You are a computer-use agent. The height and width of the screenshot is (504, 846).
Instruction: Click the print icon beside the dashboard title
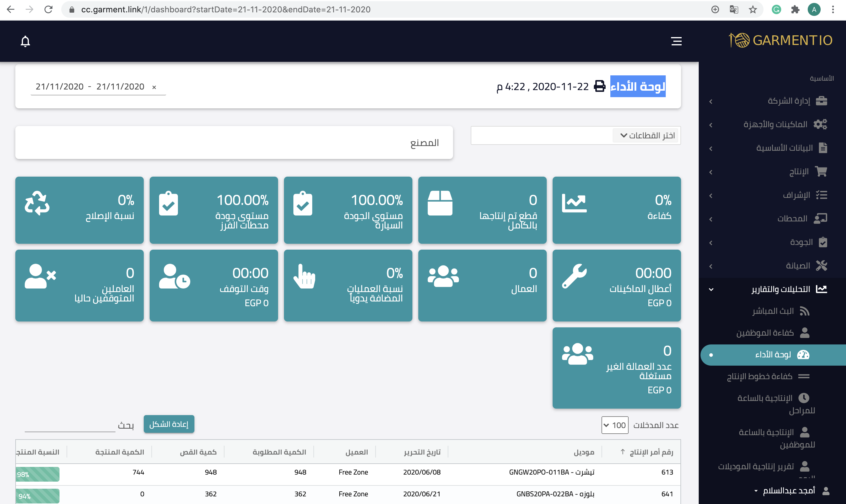599,86
